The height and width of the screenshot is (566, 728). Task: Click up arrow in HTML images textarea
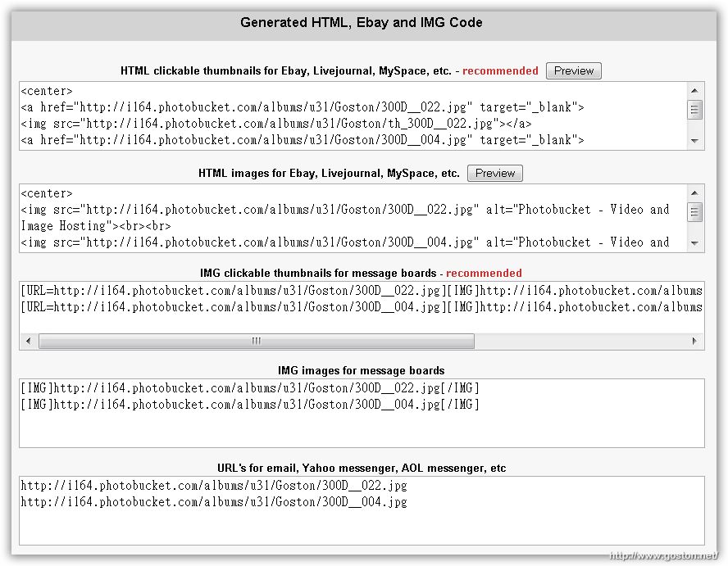(x=694, y=193)
